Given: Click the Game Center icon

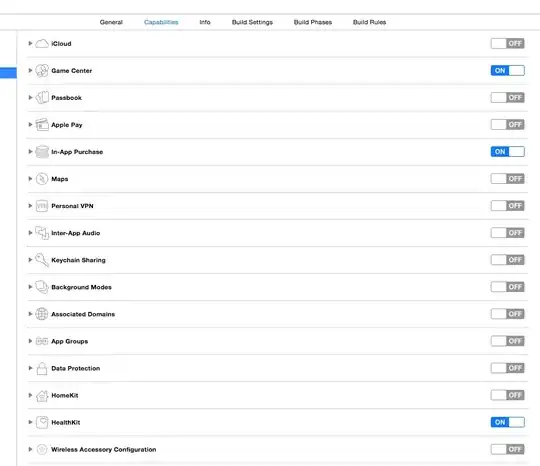Looking at the screenshot, I should click(x=42, y=71).
